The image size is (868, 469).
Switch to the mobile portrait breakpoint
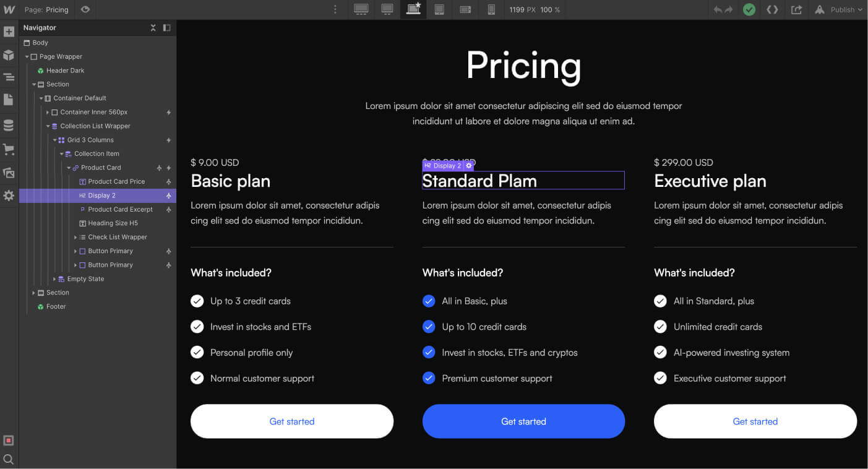click(x=491, y=9)
